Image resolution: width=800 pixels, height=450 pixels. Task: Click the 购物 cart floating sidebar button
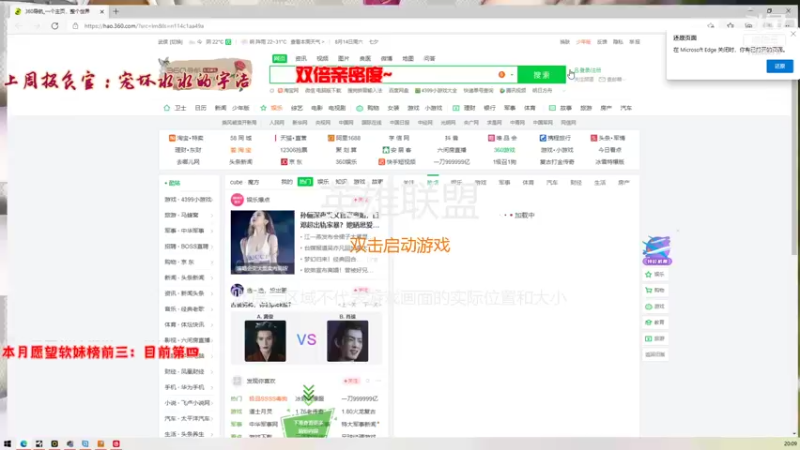coord(655,290)
